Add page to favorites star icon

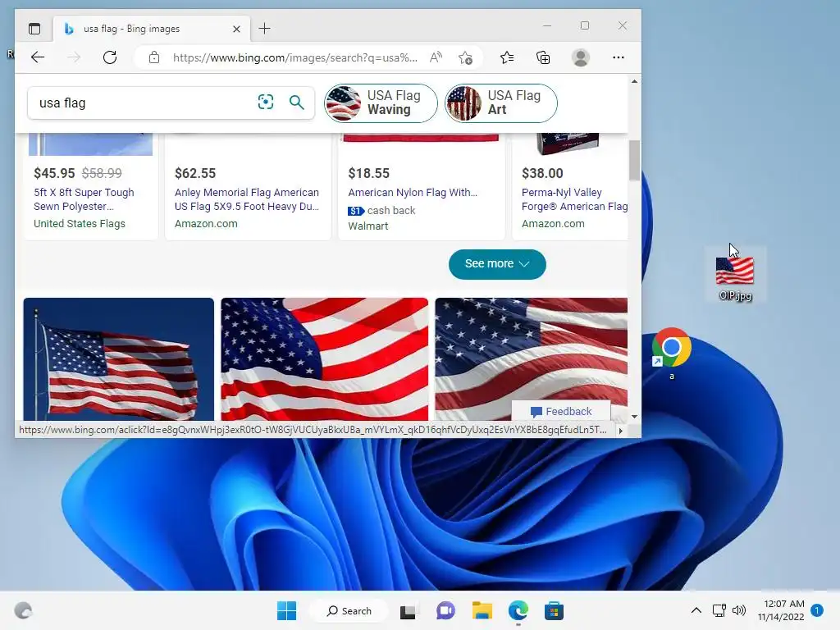465,58
